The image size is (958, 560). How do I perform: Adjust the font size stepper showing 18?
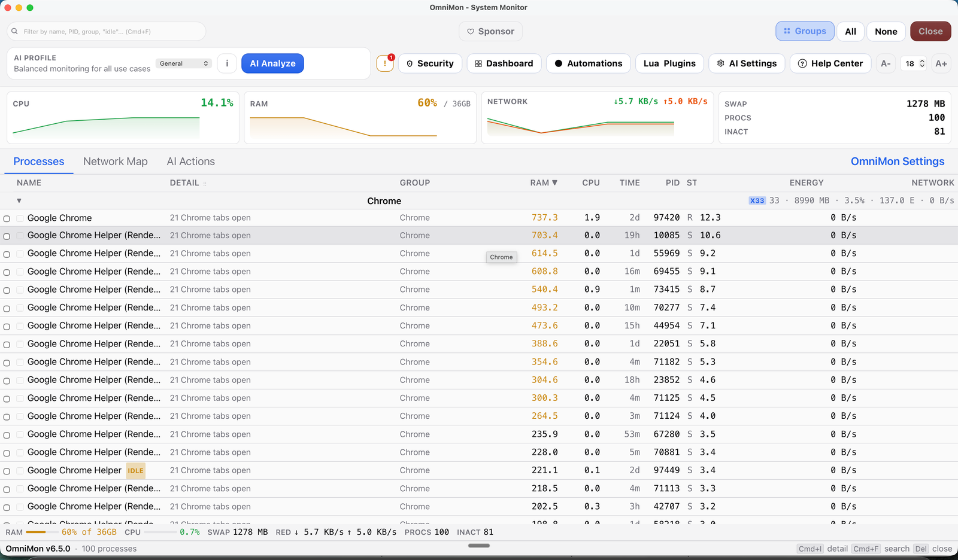pyautogui.click(x=921, y=63)
